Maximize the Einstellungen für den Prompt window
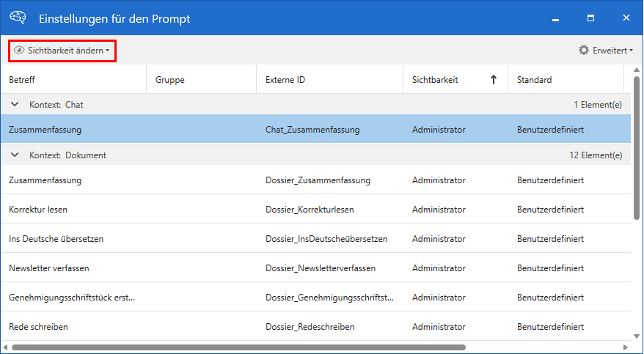Image resolution: width=644 pixels, height=354 pixels. (x=590, y=18)
